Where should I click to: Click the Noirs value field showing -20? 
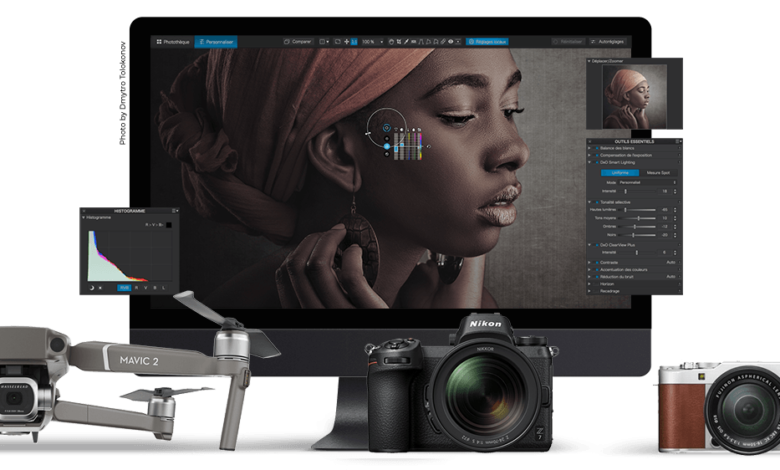point(665,235)
